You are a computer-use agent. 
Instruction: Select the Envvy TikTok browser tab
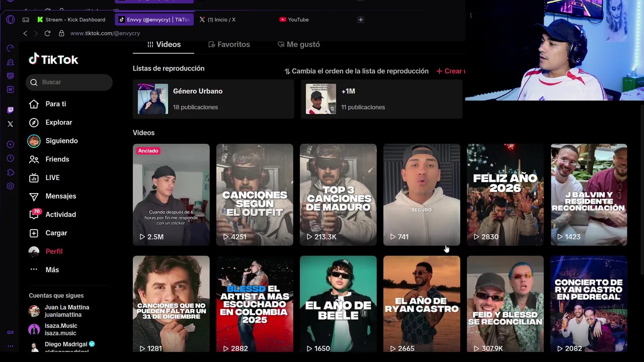[154, 20]
